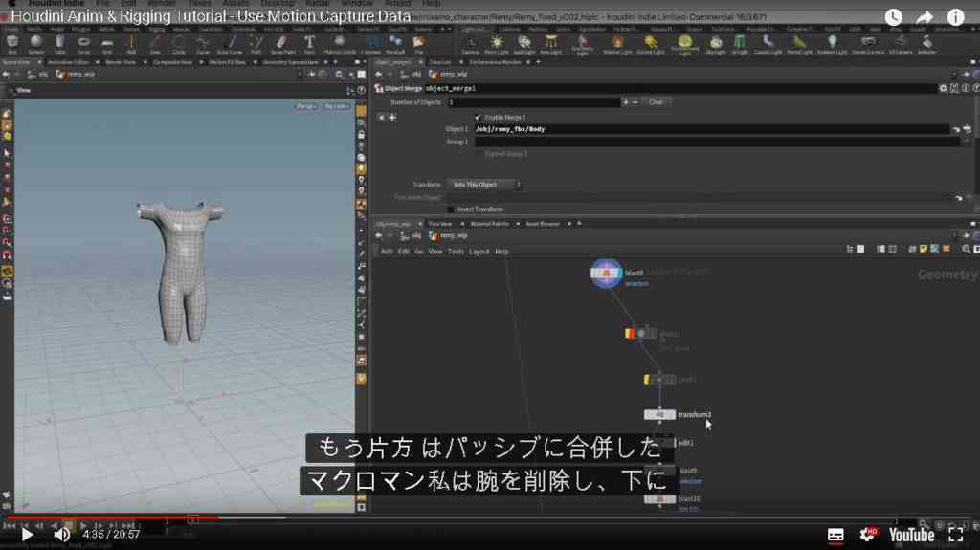The width and height of the screenshot is (980, 550).
Task: Select the Box shelf tool
Action: click(x=12, y=43)
